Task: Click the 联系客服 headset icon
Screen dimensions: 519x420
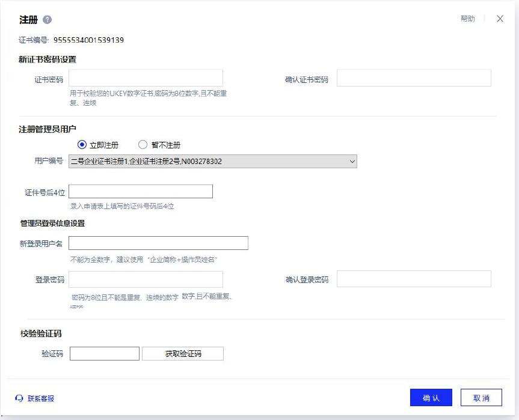Action: tap(19, 398)
